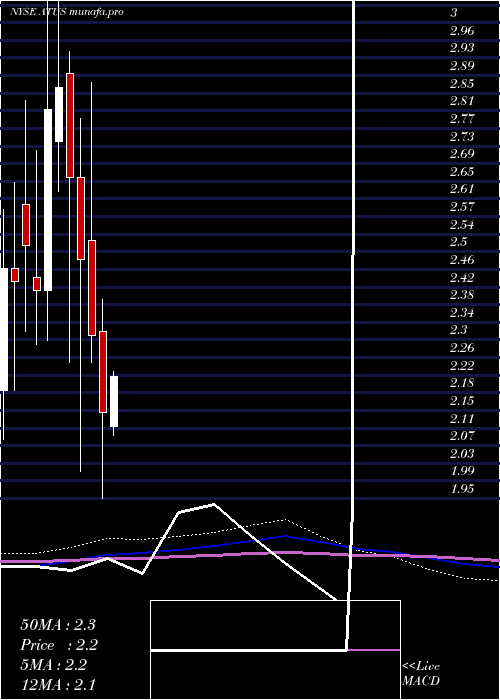Click the price axis label 2.93

[x=462, y=48]
